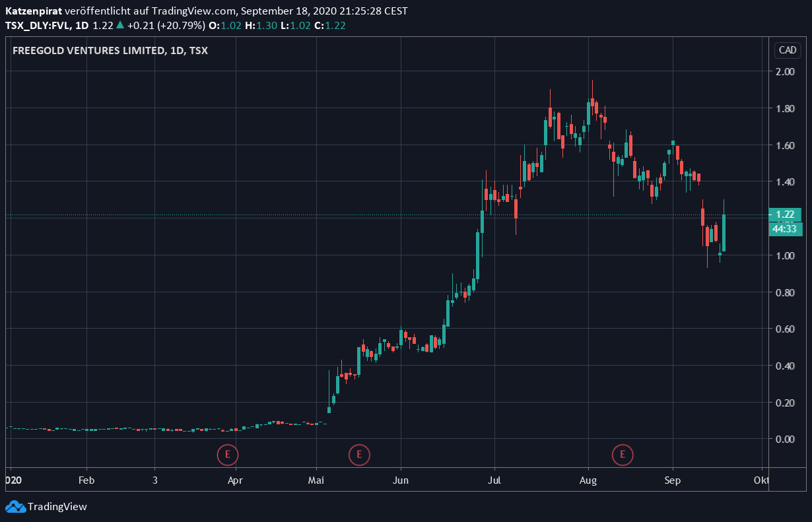Click the Feb time axis label

point(86,480)
